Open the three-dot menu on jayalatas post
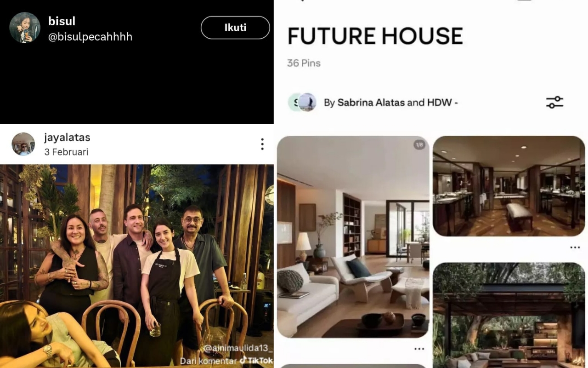 pyautogui.click(x=262, y=144)
